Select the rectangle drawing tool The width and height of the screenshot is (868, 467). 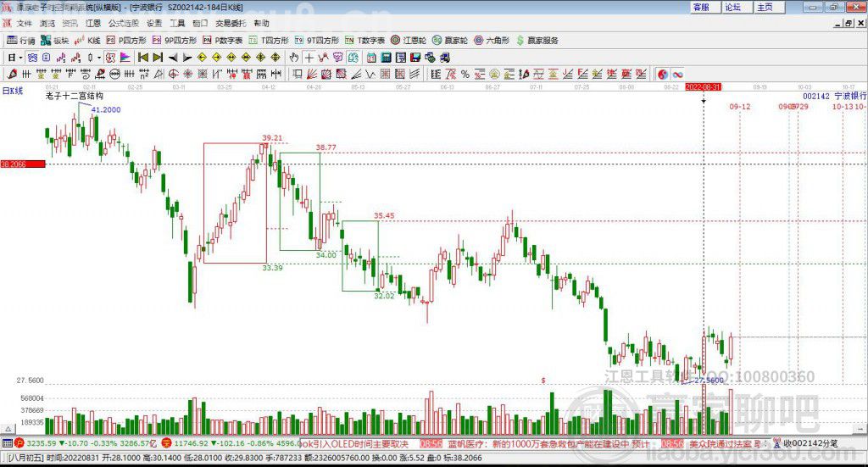click(x=296, y=74)
